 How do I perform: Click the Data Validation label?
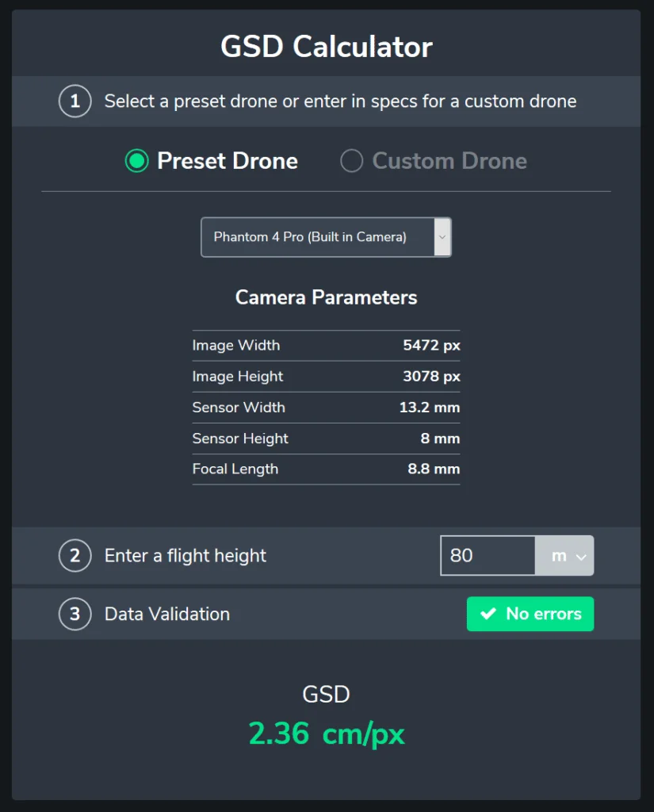tap(166, 614)
